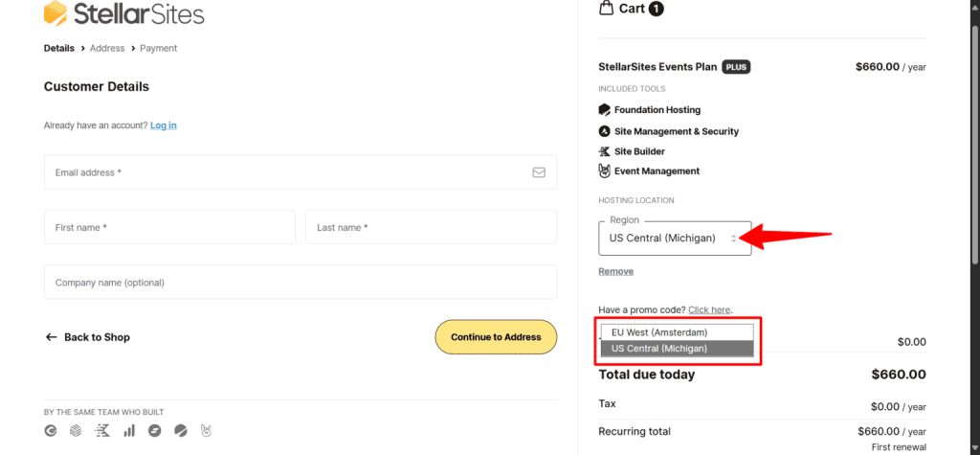Screen dimensions: 980x455
Task: Go to Payment breadcrumb step
Action: pos(158,48)
